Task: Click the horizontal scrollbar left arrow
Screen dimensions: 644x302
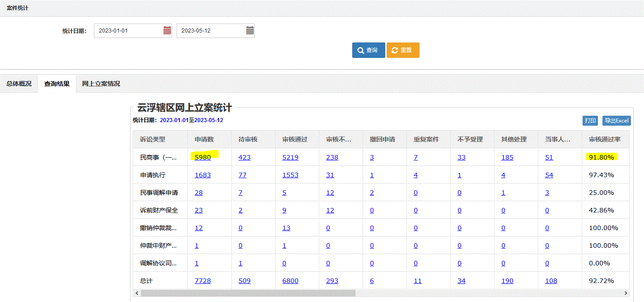Action: coord(137,293)
